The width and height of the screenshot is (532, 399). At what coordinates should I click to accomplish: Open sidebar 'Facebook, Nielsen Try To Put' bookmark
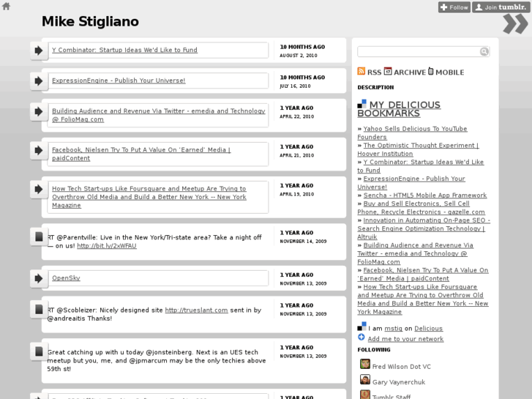tap(423, 275)
